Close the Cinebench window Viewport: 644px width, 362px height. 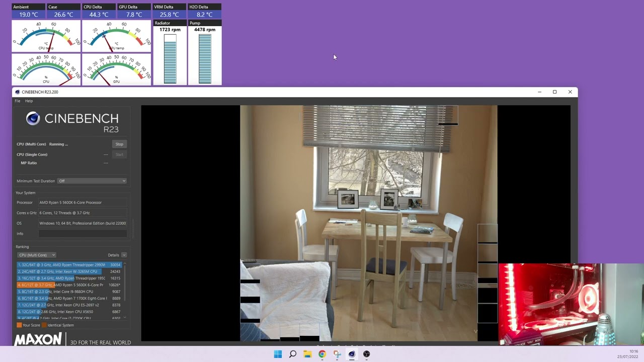coord(570,92)
